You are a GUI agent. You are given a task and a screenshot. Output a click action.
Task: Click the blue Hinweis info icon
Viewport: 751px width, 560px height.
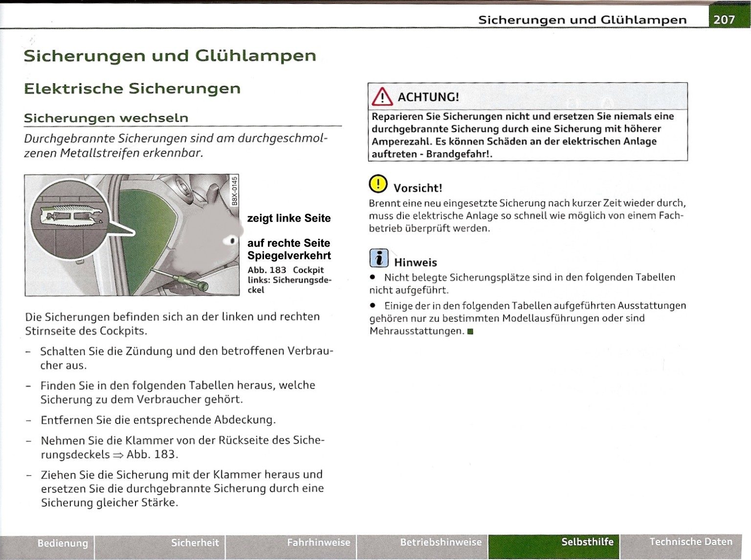pos(379,258)
